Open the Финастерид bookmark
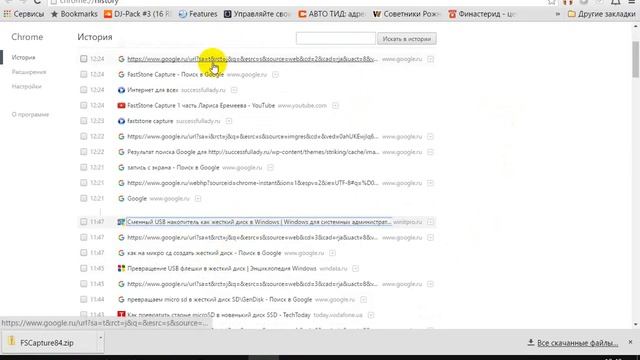640x360 pixels. 482,14
